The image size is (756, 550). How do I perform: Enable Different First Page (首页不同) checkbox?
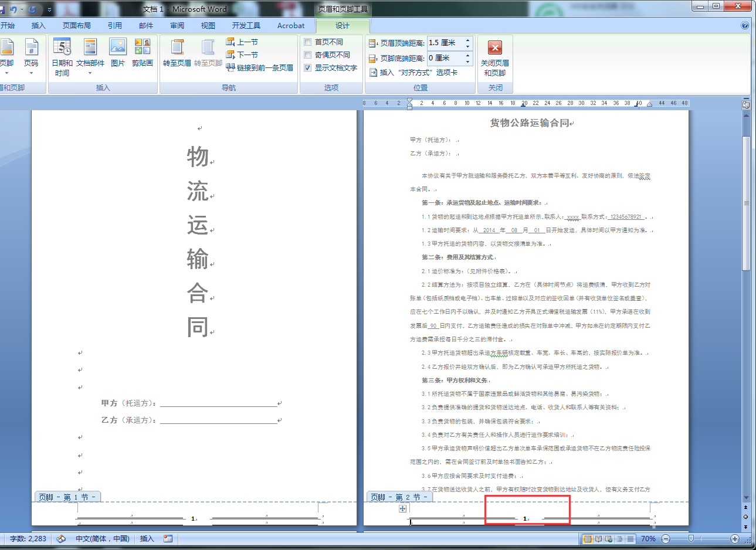pyautogui.click(x=308, y=42)
